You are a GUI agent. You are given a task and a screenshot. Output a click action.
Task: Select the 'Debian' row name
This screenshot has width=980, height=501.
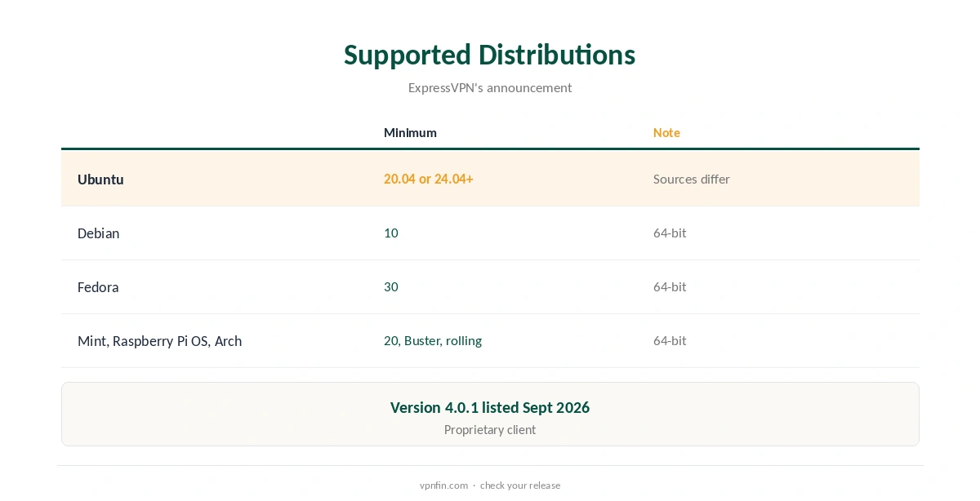point(98,233)
